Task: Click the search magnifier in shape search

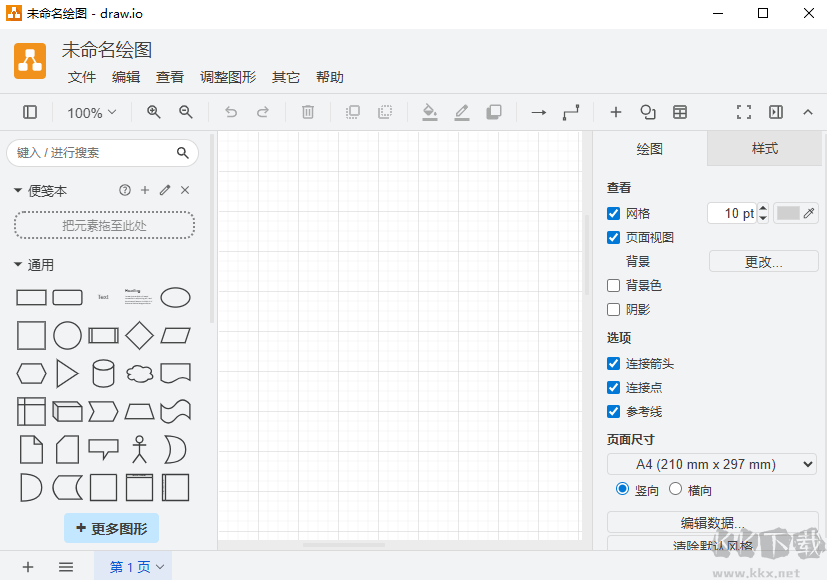Action: (182, 153)
